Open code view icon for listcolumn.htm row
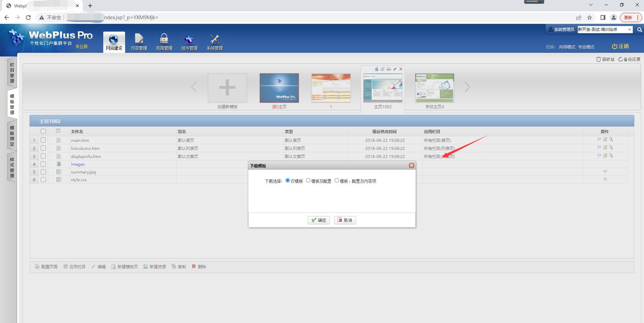Image resolution: width=644 pixels, height=323 pixels. [599, 147]
